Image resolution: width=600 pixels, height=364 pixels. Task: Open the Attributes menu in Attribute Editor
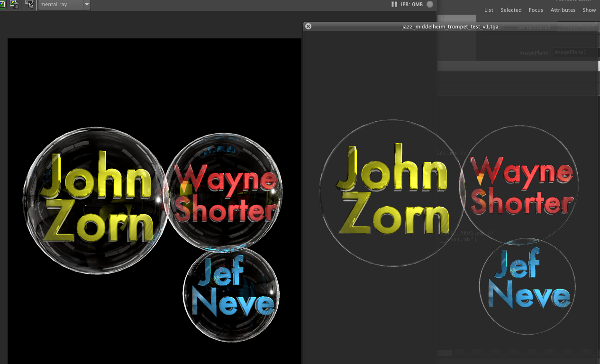563,10
